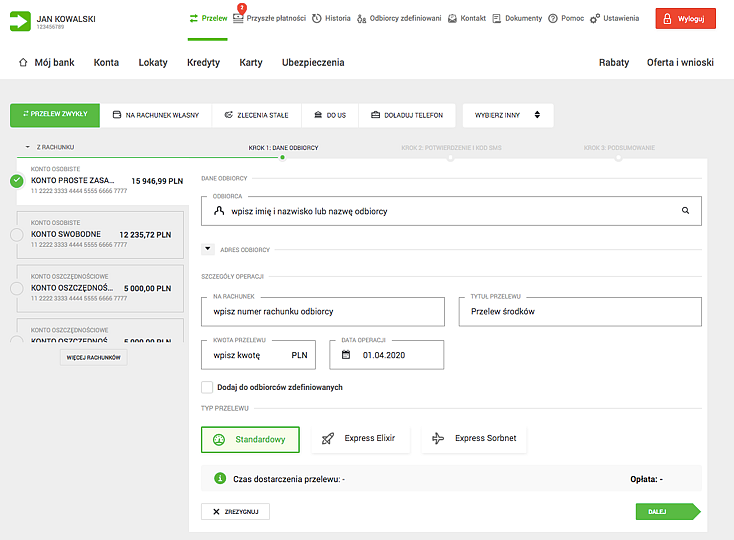Click the Kontakt headset icon
Image resolution: width=734 pixels, height=540 pixels.
coord(452,19)
